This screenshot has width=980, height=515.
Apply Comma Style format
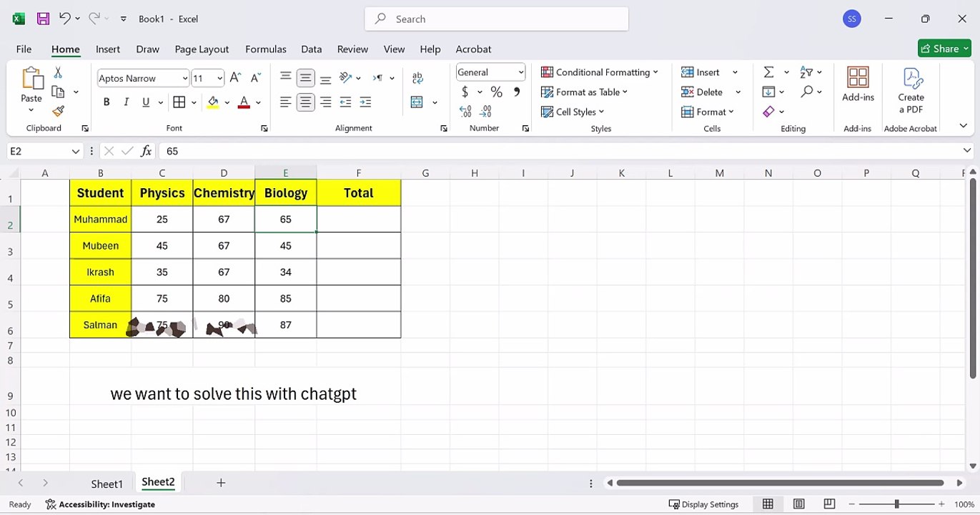click(x=517, y=92)
